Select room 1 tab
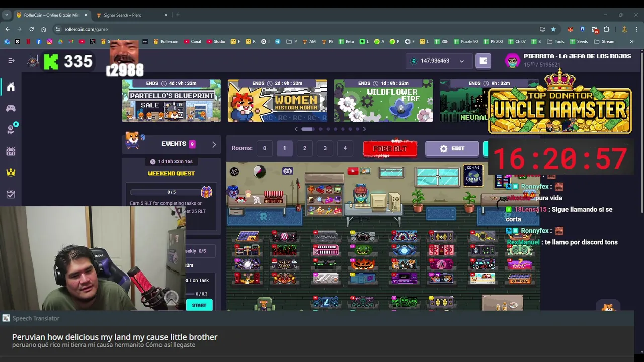The height and width of the screenshot is (362, 644). point(284,148)
